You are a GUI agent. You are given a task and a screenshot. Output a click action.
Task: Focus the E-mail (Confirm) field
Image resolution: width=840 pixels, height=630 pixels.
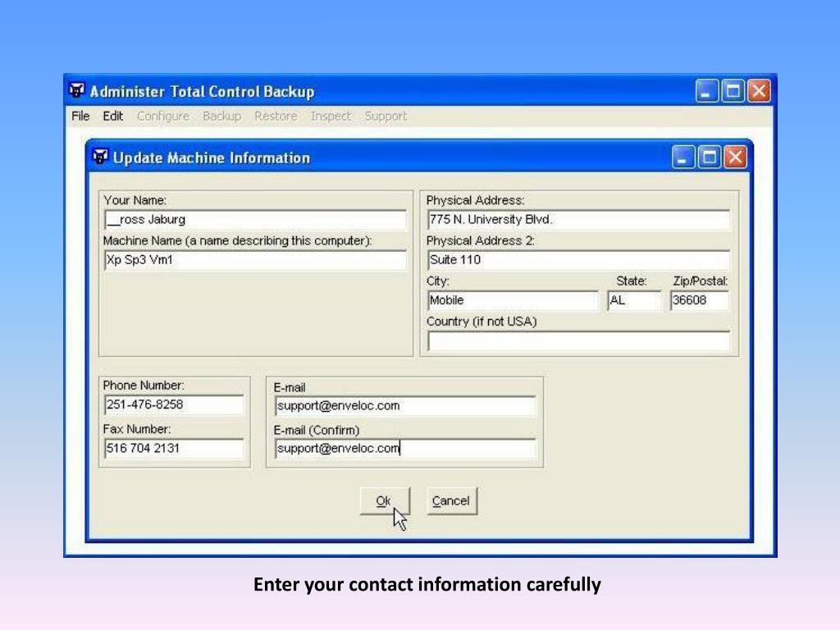pyautogui.click(x=405, y=449)
